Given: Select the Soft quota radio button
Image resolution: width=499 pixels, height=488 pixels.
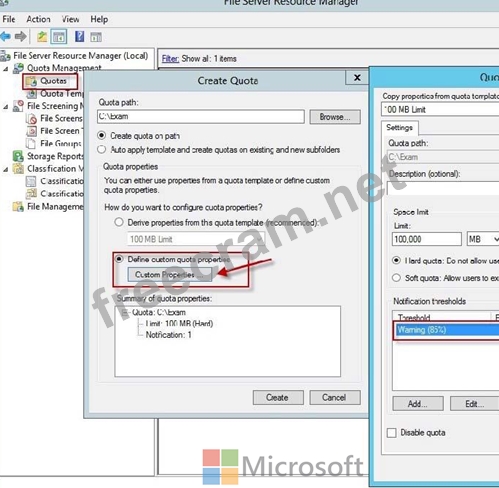Looking at the screenshot, I should pos(396,278).
